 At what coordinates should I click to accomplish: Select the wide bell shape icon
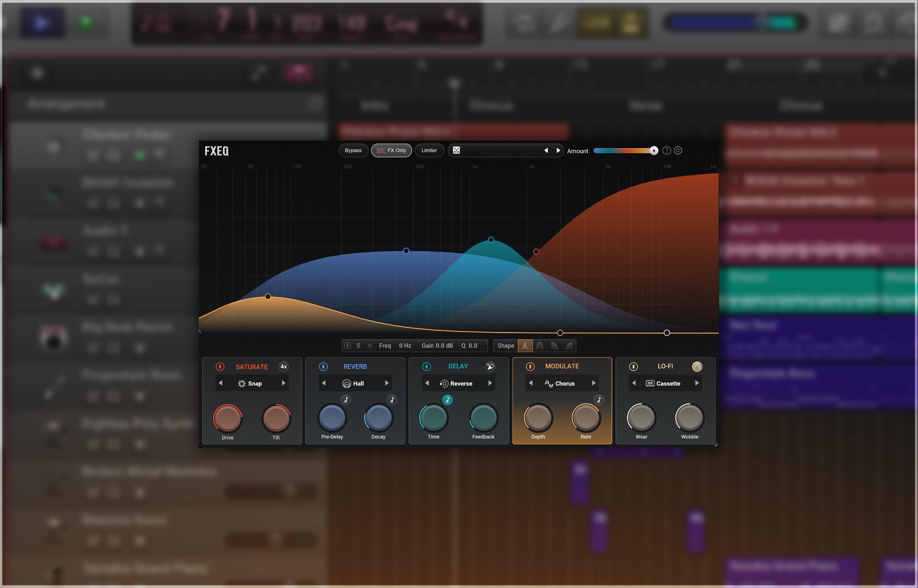pos(540,346)
